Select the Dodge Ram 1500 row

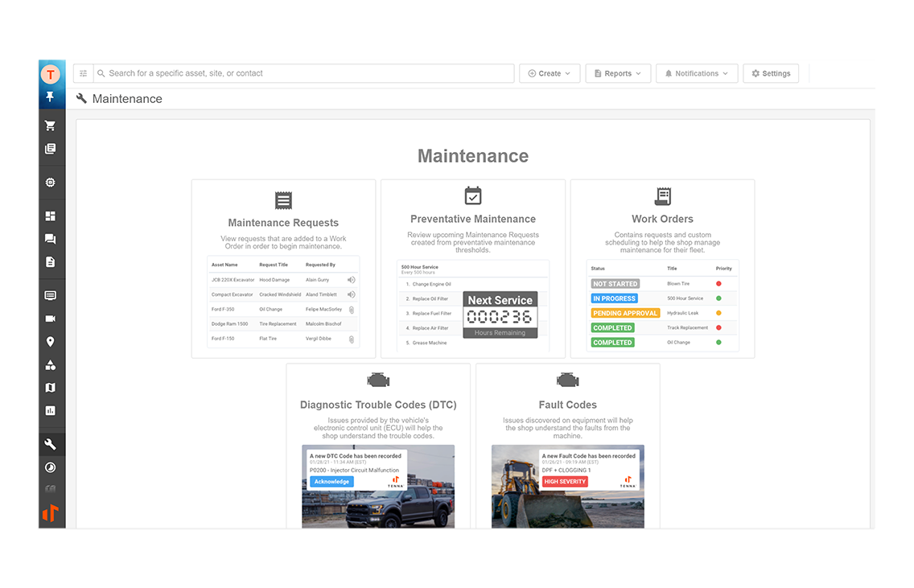pos(283,324)
